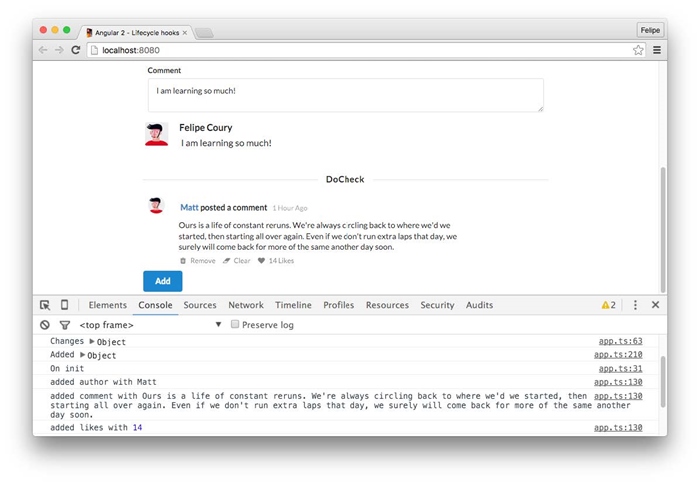Enable the Preserve log checkbox

click(235, 324)
